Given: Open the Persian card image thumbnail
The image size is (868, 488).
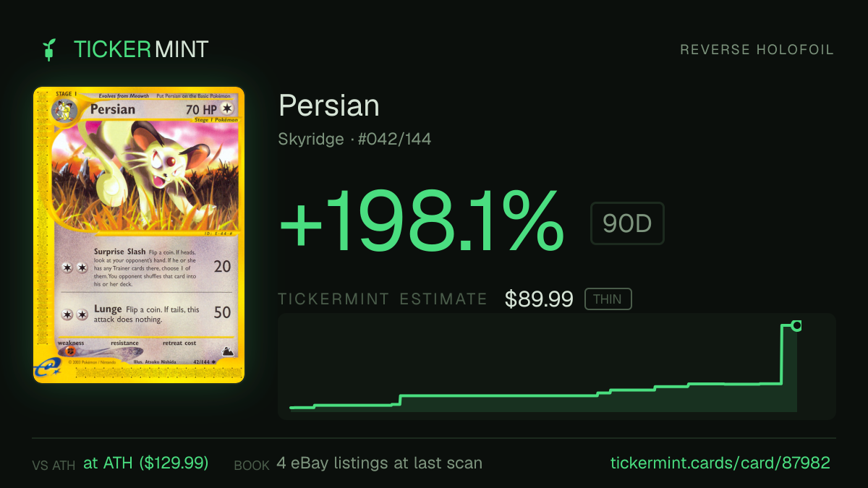Looking at the screenshot, I should click(139, 235).
